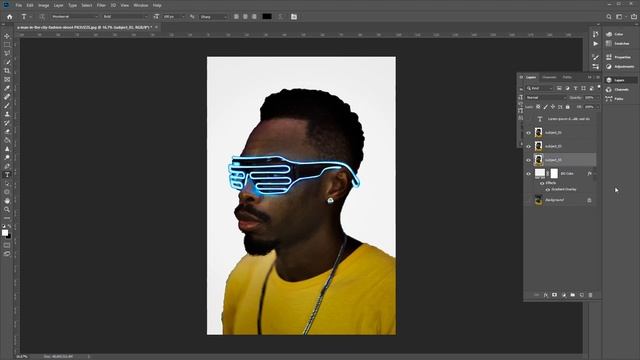Image resolution: width=640 pixels, height=360 pixels.
Task: Click the BG Color layer mask thumbnail
Action: pos(554,174)
